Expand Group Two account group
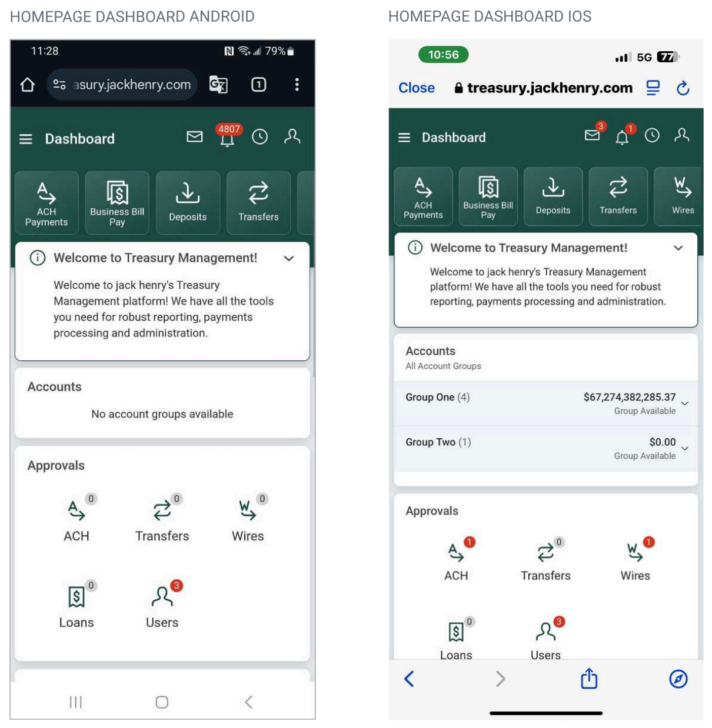 click(545, 449)
